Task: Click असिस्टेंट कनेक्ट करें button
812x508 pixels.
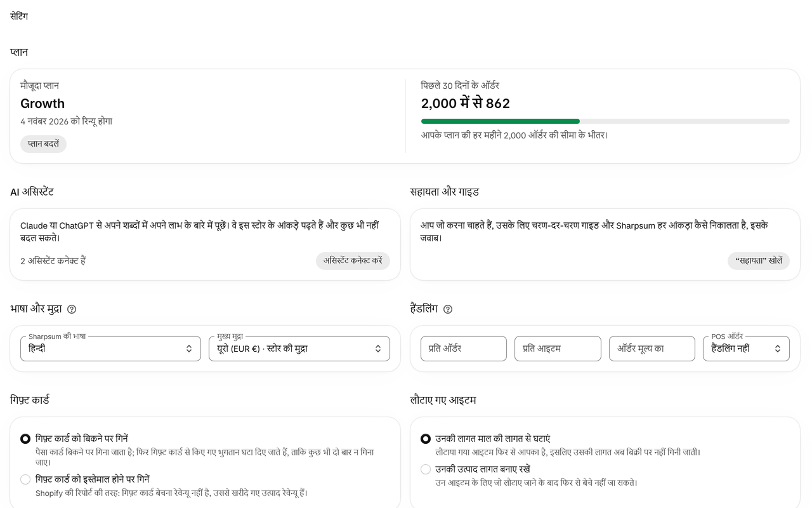Action: click(x=353, y=261)
